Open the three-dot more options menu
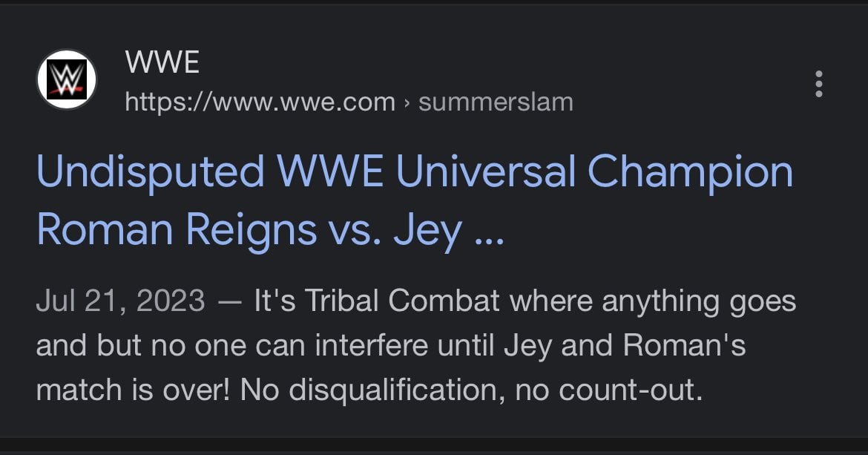This screenshot has width=868, height=455. tap(819, 84)
